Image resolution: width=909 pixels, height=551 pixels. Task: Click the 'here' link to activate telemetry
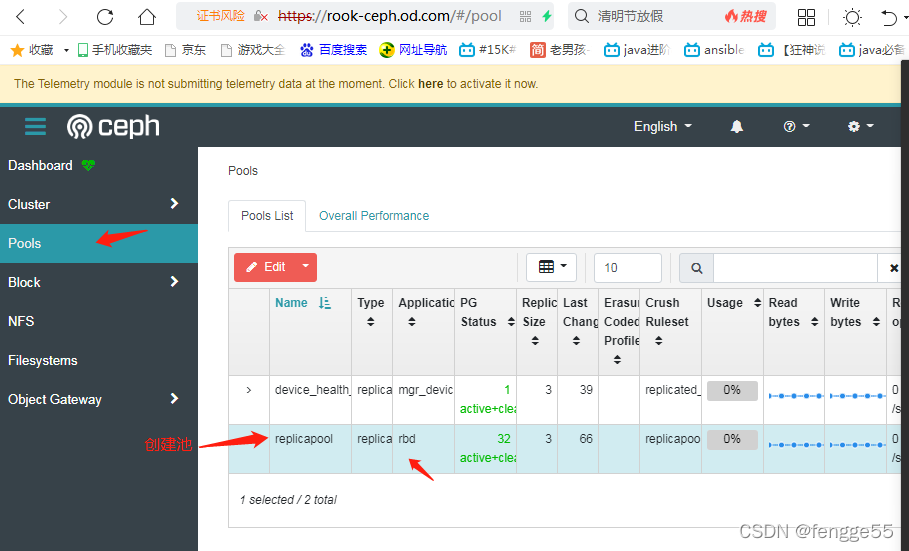430,84
